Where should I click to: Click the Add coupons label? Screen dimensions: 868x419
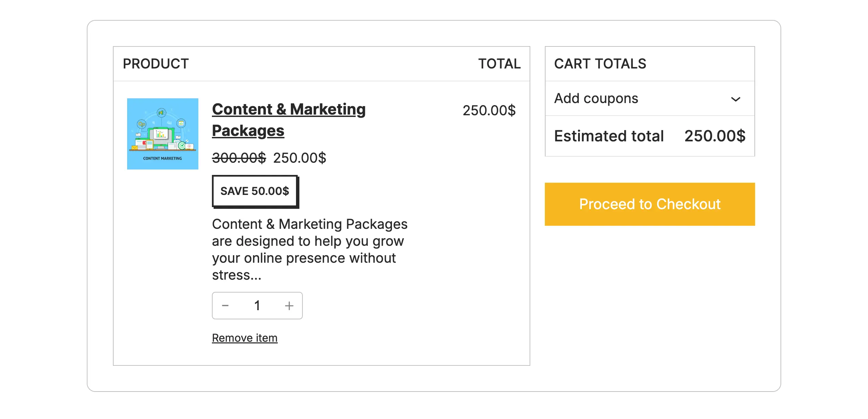[596, 99]
